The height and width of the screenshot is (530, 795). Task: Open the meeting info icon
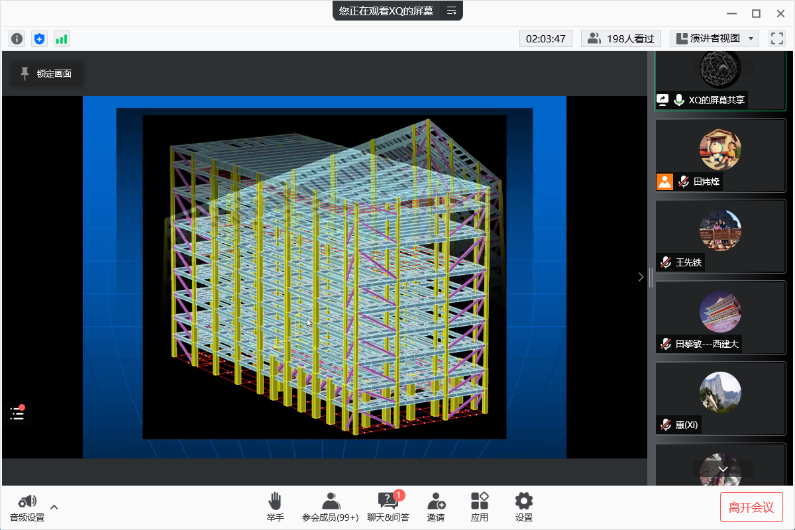17,39
